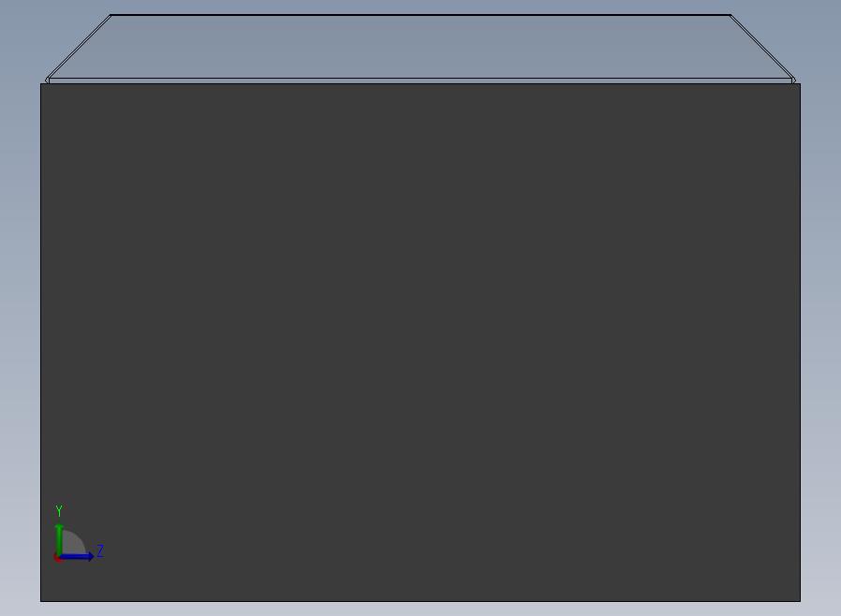Select the bottom-right corner of the dark face
The height and width of the screenshot is (616, 841).
[800, 601]
